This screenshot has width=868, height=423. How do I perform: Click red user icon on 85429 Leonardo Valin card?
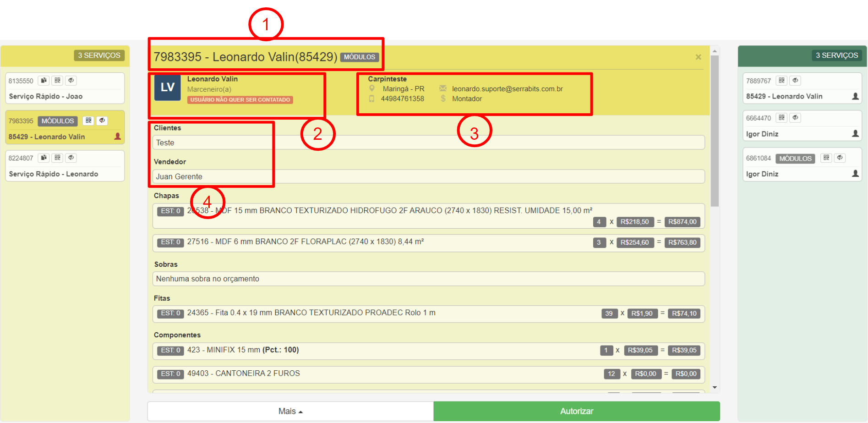118,136
